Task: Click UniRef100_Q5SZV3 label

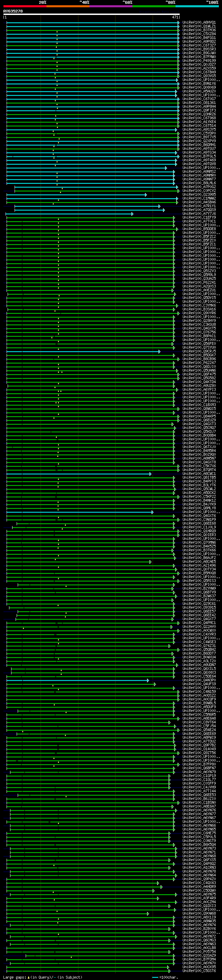Action: pyautogui.click(x=199, y=271)
